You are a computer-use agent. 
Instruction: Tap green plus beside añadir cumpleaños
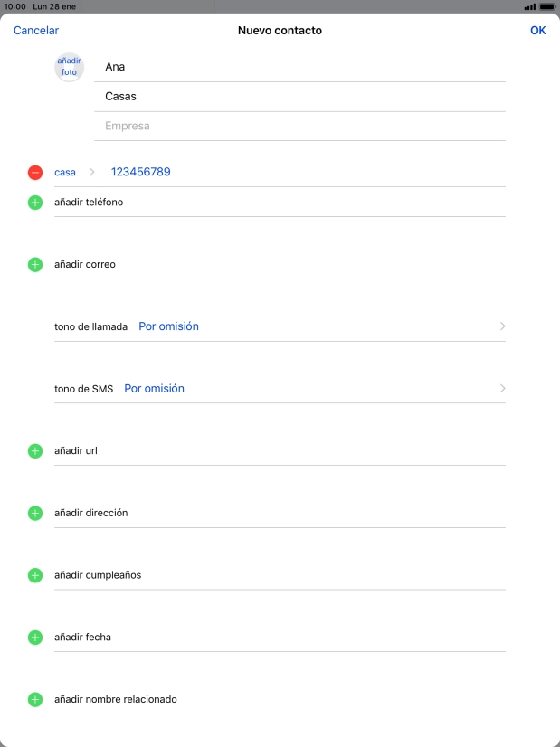click(x=35, y=575)
